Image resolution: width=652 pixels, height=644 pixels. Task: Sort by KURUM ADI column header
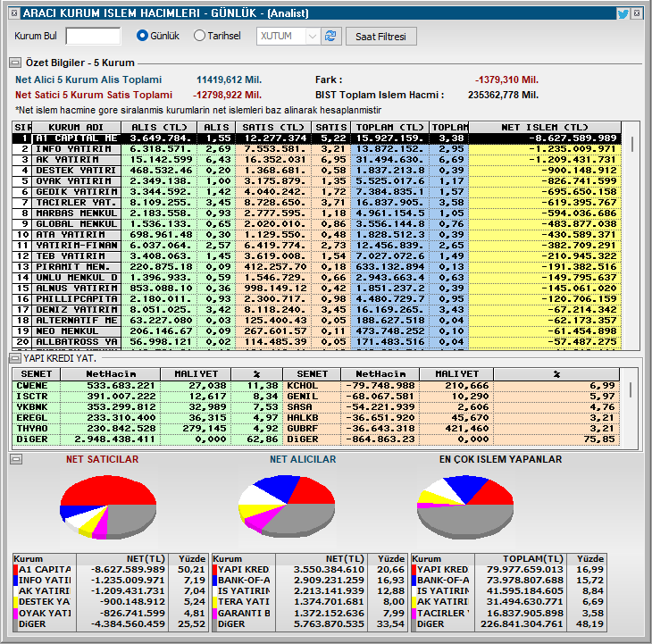[77, 127]
